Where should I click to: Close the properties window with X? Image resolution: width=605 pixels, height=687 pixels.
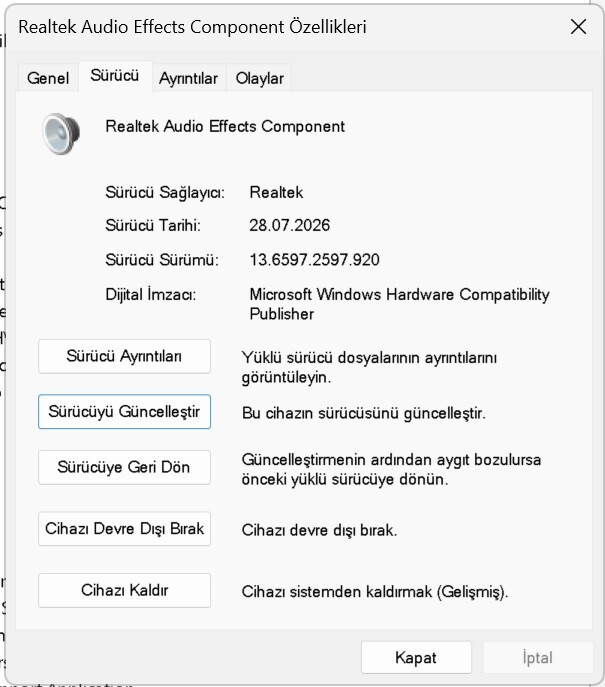(578, 27)
